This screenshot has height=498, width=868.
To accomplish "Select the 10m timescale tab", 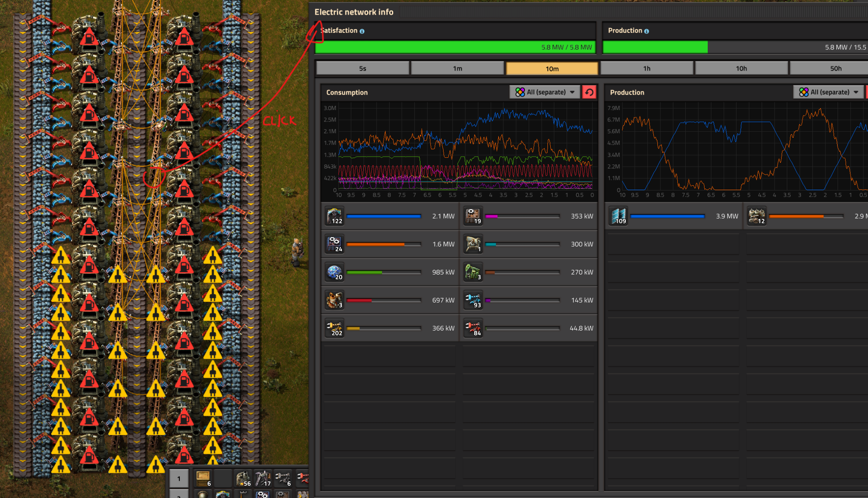I will tap(552, 68).
